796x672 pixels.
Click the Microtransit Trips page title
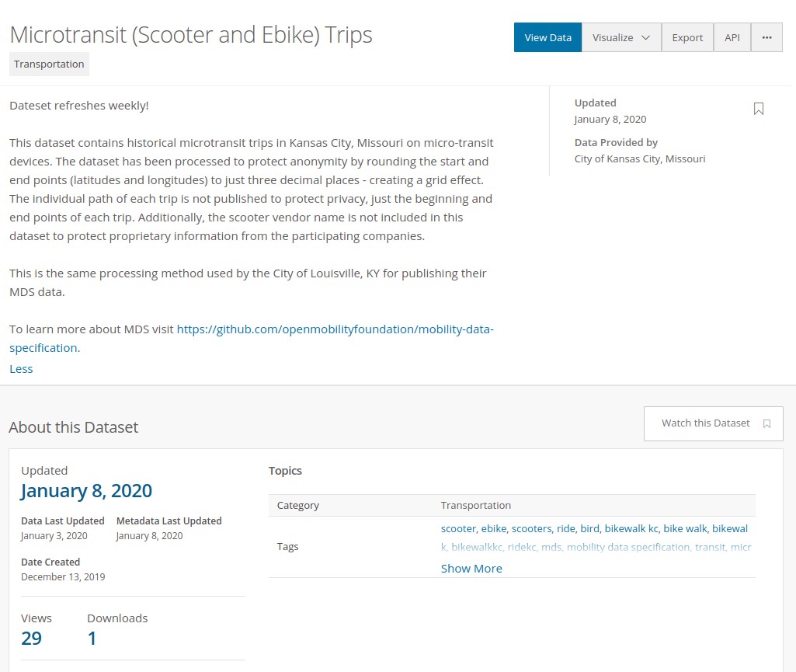click(191, 35)
